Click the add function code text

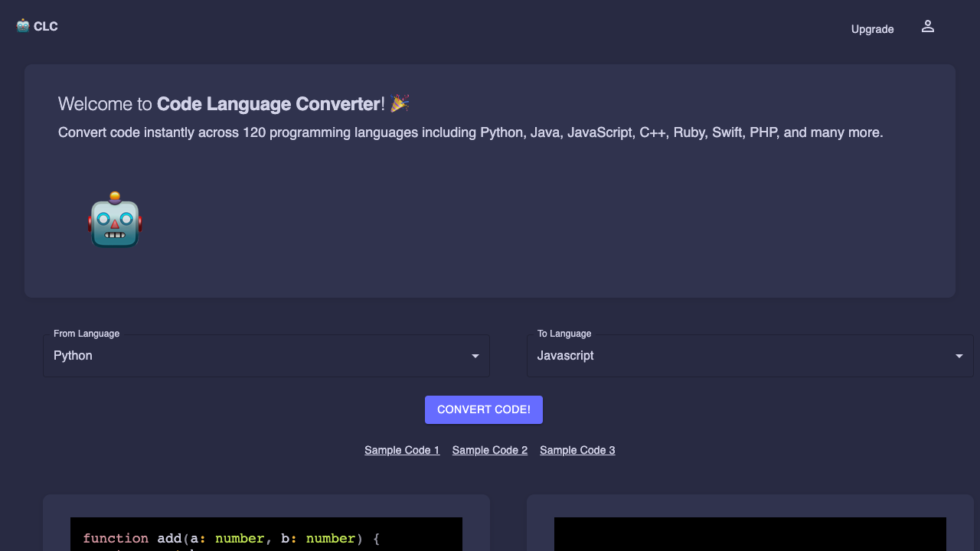click(230, 538)
